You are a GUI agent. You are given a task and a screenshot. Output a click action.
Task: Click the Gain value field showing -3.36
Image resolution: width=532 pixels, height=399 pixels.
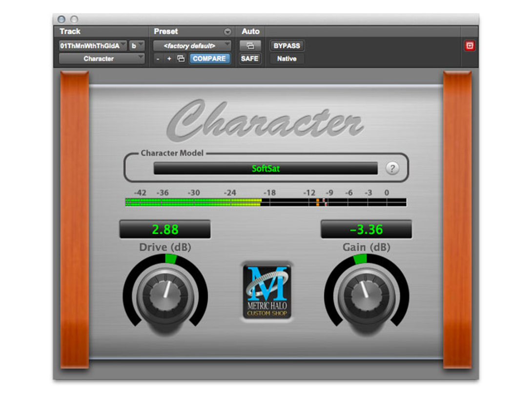pos(367,230)
